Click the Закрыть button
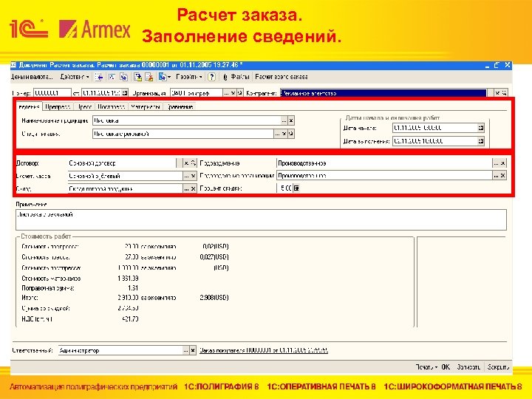This screenshot has height=399, width=532. coord(498,367)
